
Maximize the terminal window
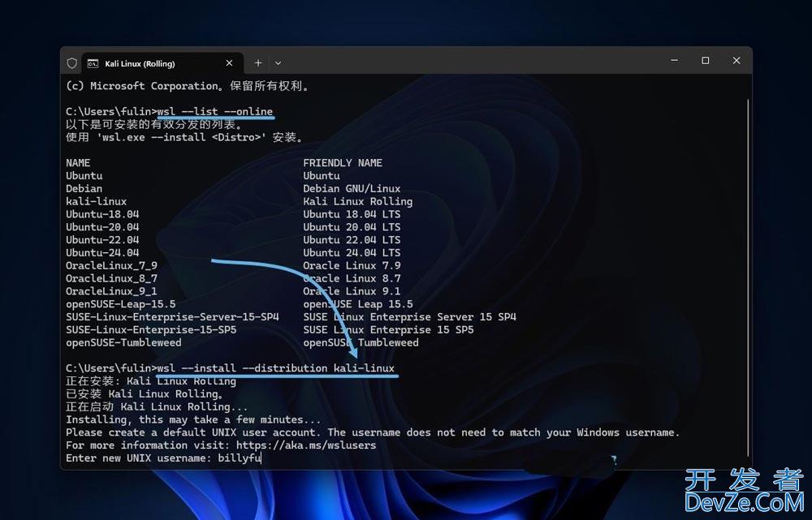pos(706,61)
